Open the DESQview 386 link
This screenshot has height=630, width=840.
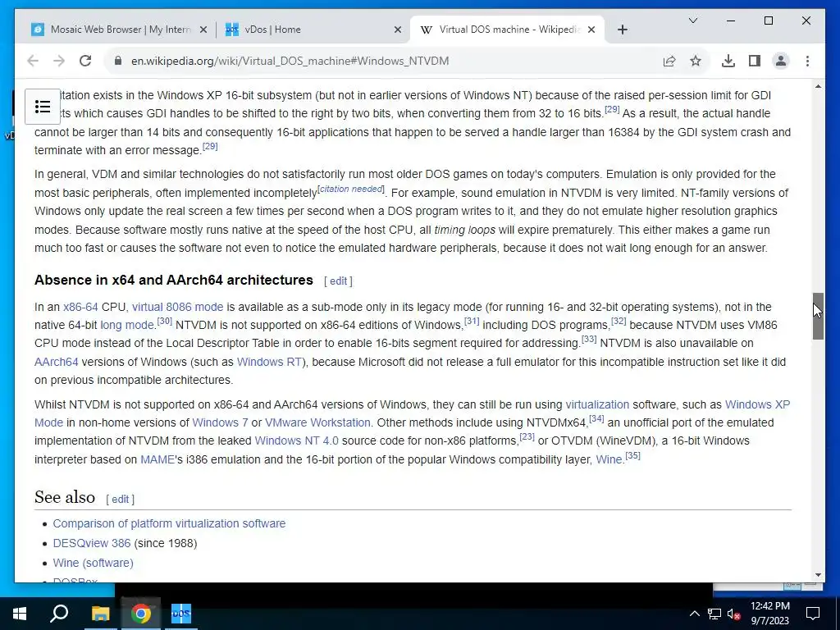(x=92, y=543)
